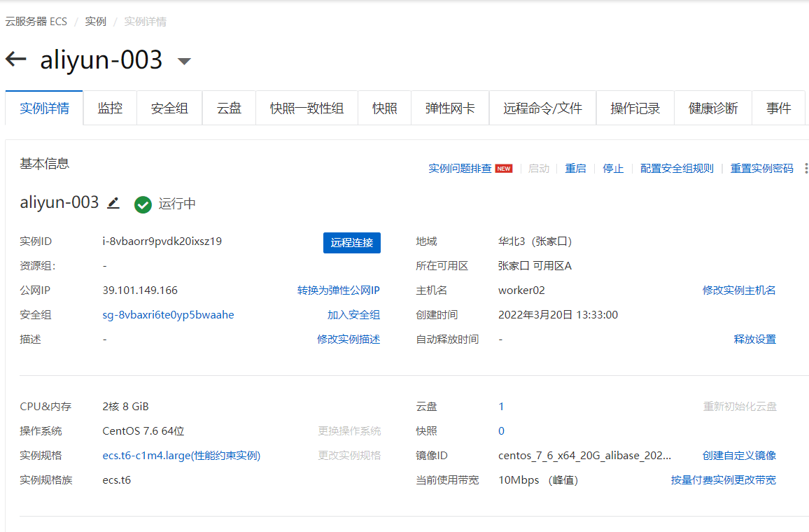This screenshot has height=532, width=809.
Task: Click the disabled 重新初始化云盘 link
Action: point(739,407)
